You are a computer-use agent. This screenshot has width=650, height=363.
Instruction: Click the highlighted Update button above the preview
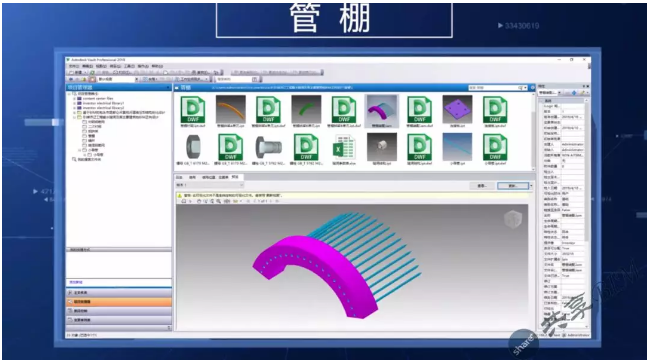point(513,186)
